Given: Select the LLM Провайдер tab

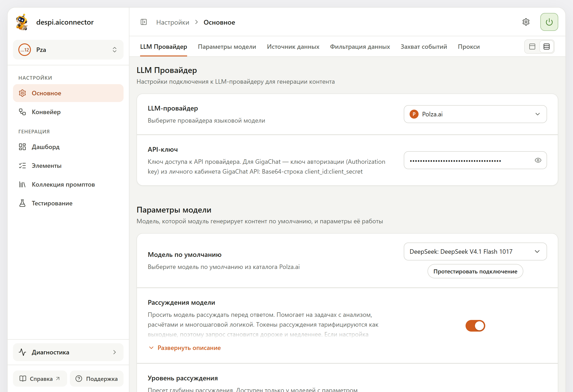Looking at the screenshot, I should coord(163,47).
